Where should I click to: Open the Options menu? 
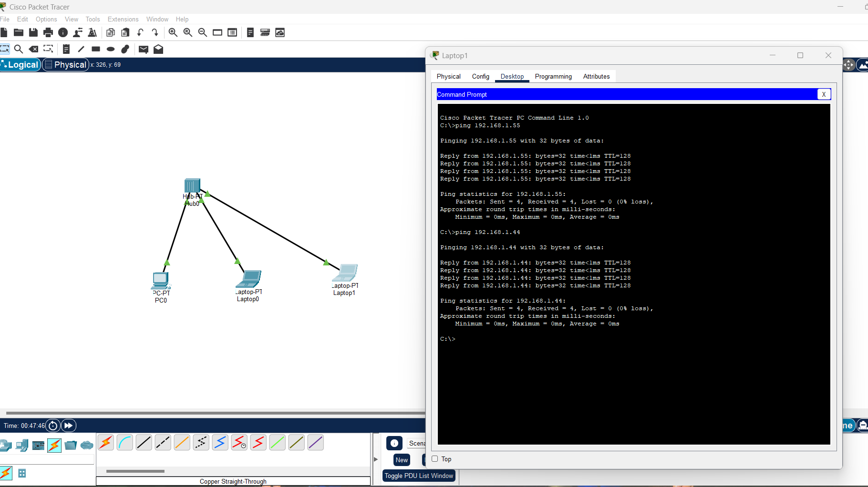tap(46, 19)
